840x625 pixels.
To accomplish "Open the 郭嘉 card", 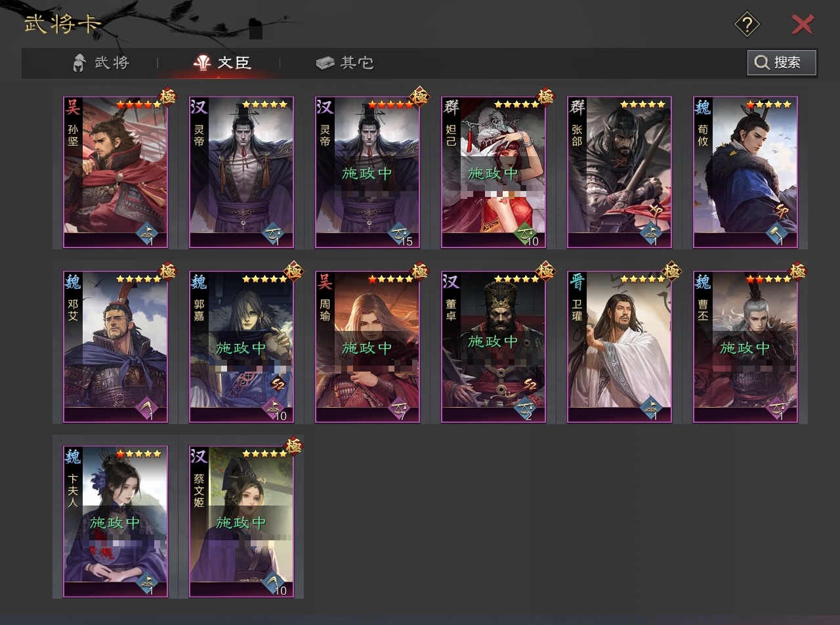I will pos(241,347).
